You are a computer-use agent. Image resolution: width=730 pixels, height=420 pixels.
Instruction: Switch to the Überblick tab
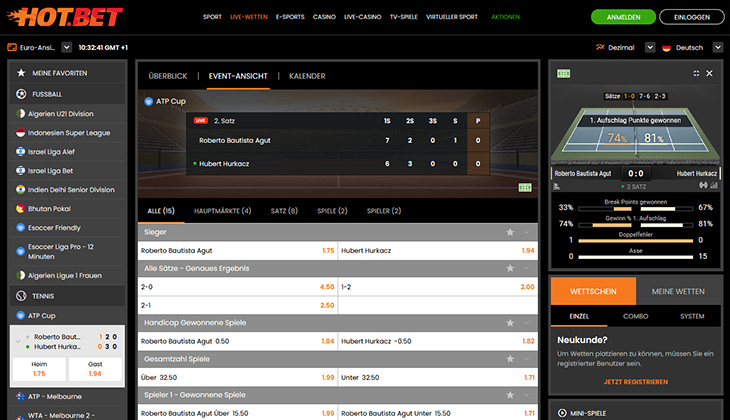click(x=168, y=76)
